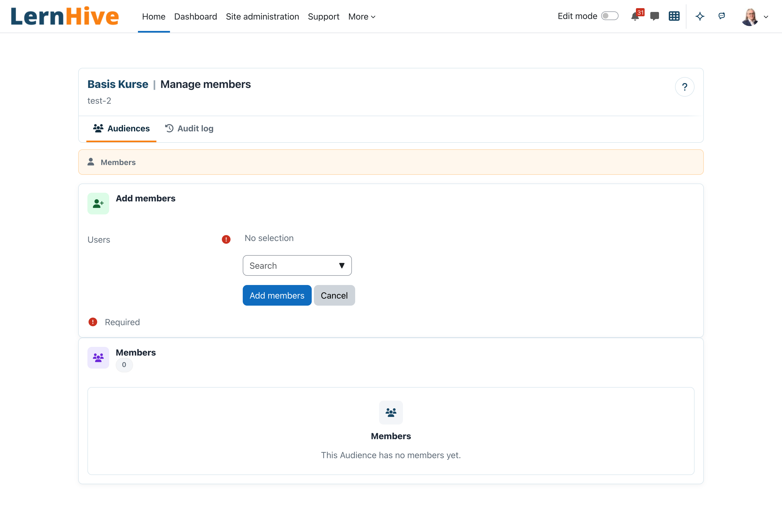The width and height of the screenshot is (782, 532).
Task: Toggle the Edit mode switch
Action: [610, 16]
